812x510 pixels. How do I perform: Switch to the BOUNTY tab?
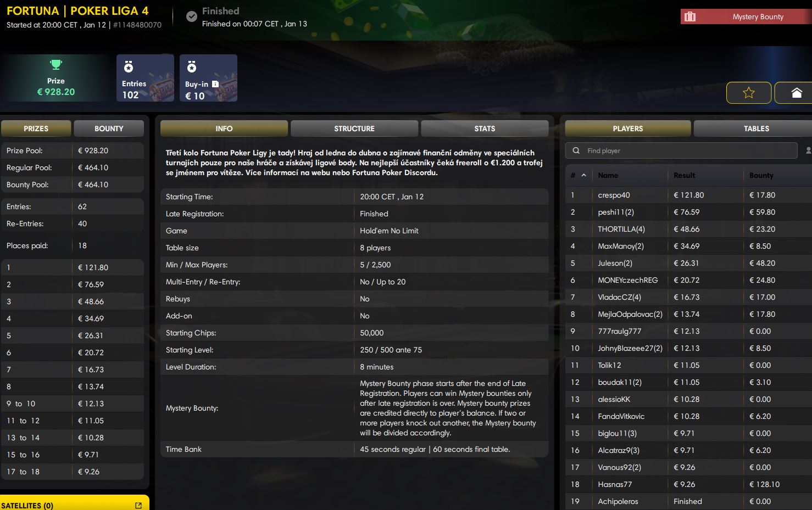[109, 128]
